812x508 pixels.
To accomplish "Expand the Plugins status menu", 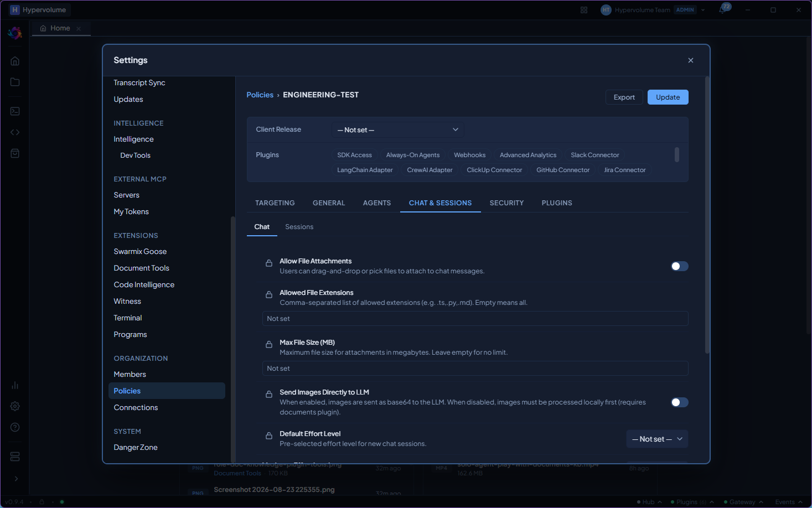I will click(x=692, y=502).
